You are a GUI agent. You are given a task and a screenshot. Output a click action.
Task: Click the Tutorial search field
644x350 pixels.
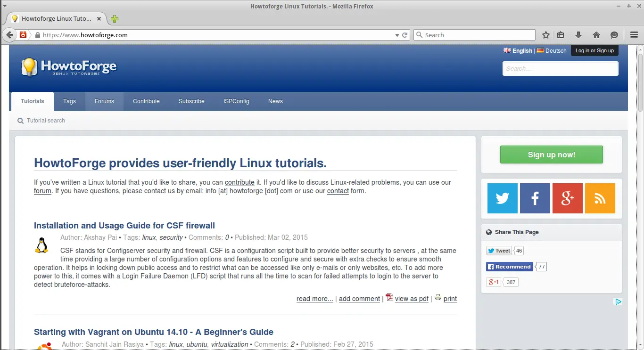(46, 121)
